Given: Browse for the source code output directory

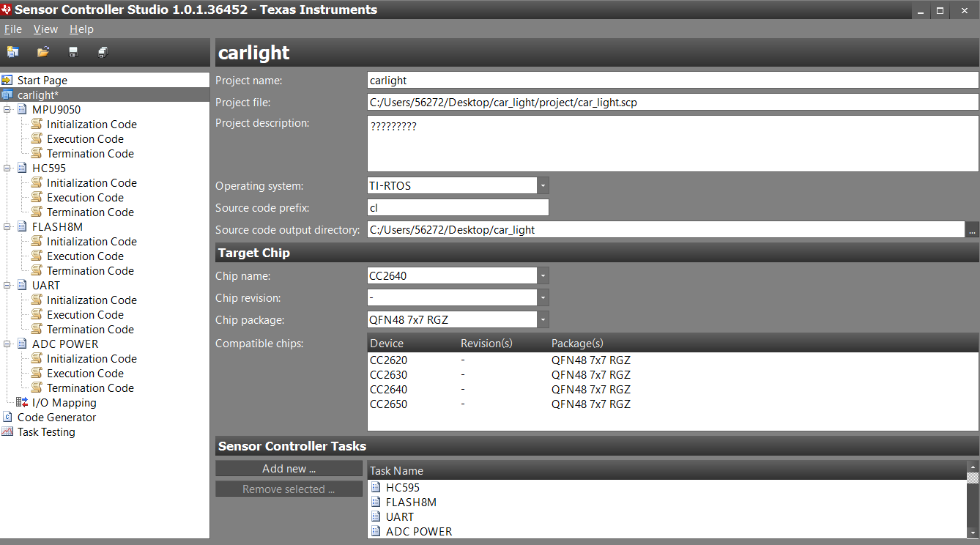Looking at the screenshot, I should [972, 229].
